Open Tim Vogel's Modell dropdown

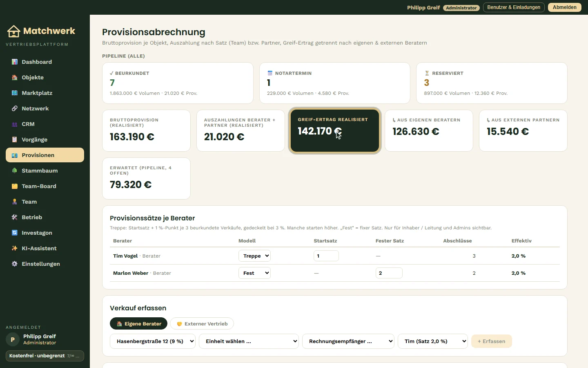point(254,256)
